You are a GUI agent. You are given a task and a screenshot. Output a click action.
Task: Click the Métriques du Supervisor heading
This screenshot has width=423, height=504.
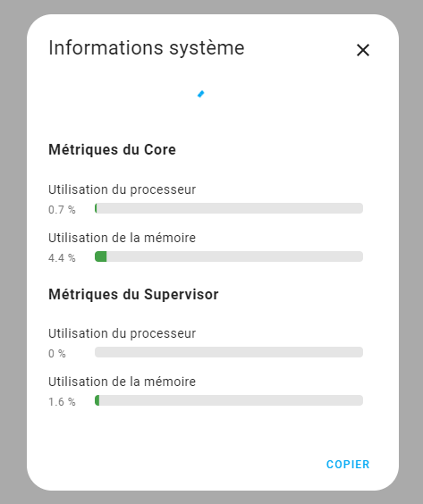(133, 294)
